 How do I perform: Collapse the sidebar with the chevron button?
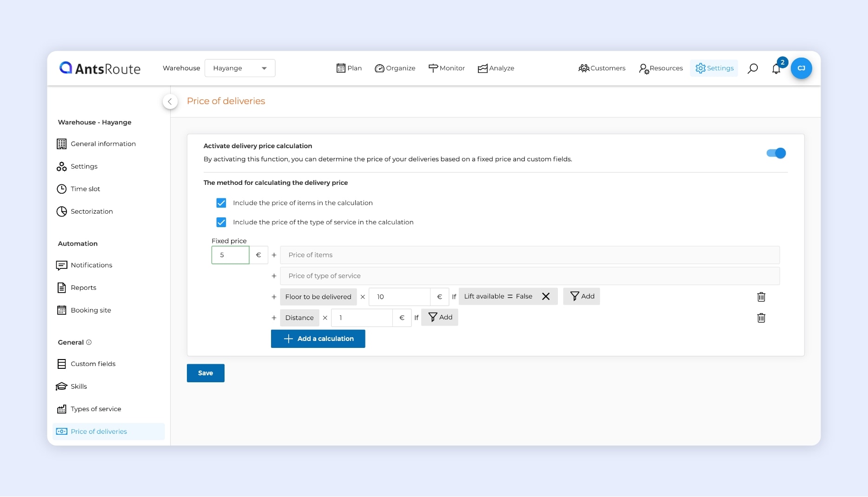[x=170, y=101]
